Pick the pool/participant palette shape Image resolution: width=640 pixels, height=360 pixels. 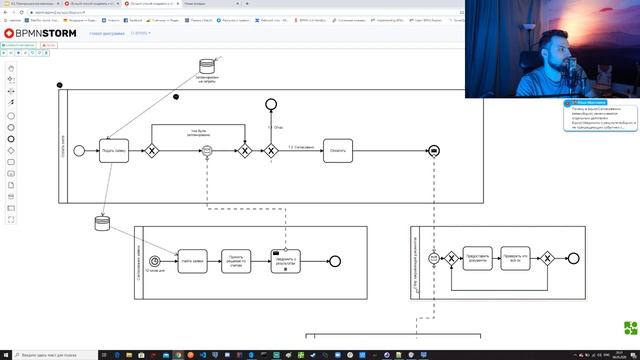(x=11, y=208)
